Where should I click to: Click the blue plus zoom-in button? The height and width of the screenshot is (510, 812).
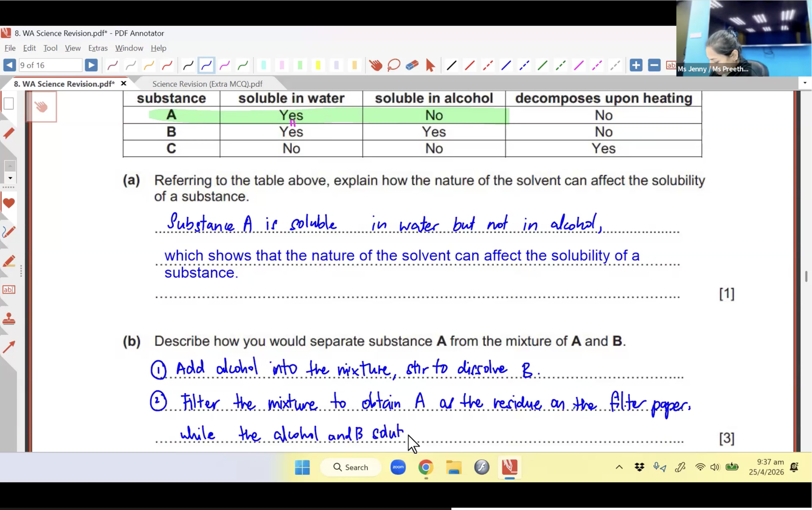click(x=636, y=65)
